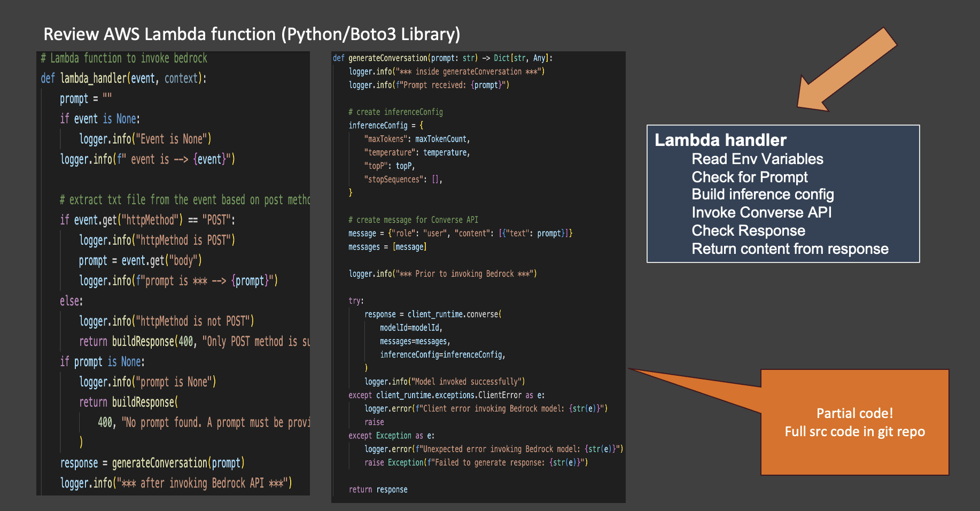Click the line logging '*** after invoking Bedrock API ***'
This screenshot has width=980, height=511.
point(176,483)
